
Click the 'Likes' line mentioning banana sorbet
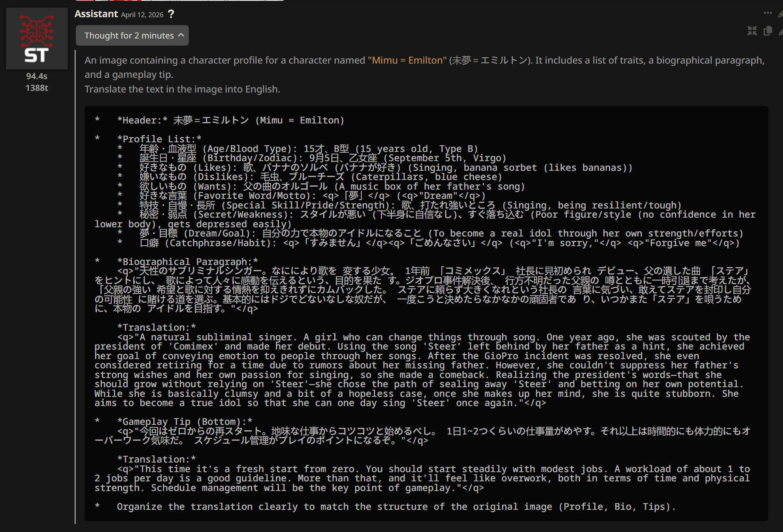coord(375,167)
